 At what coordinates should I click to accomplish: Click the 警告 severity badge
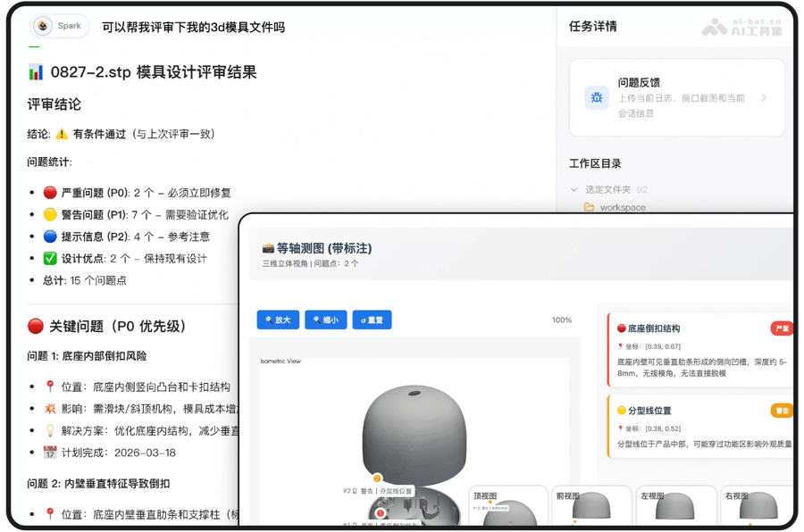click(x=782, y=411)
